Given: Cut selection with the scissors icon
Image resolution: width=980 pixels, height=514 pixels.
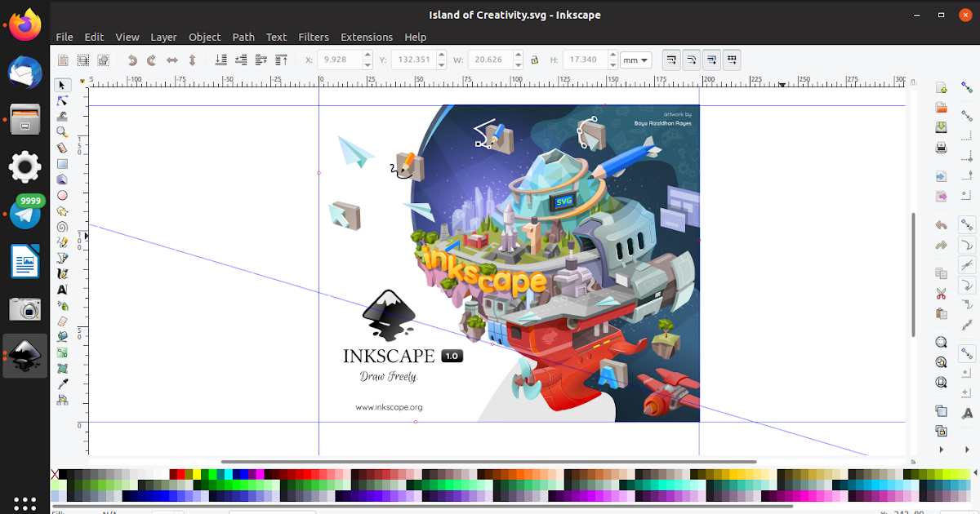Looking at the screenshot, I should tap(941, 293).
